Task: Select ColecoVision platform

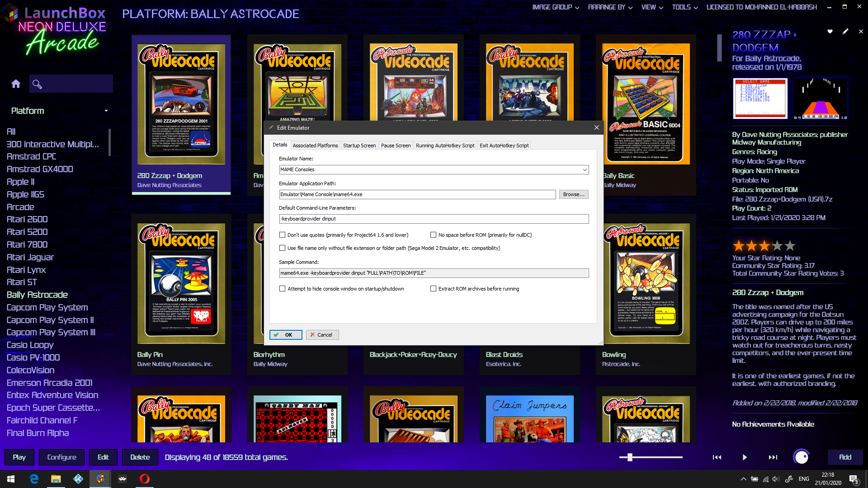Action: click(30, 370)
